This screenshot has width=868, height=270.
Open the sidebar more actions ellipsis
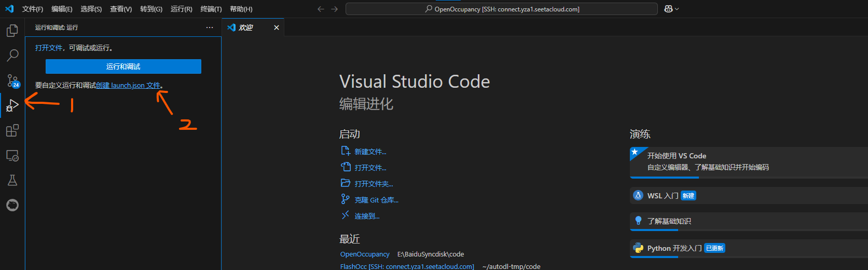(x=210, y=28)
